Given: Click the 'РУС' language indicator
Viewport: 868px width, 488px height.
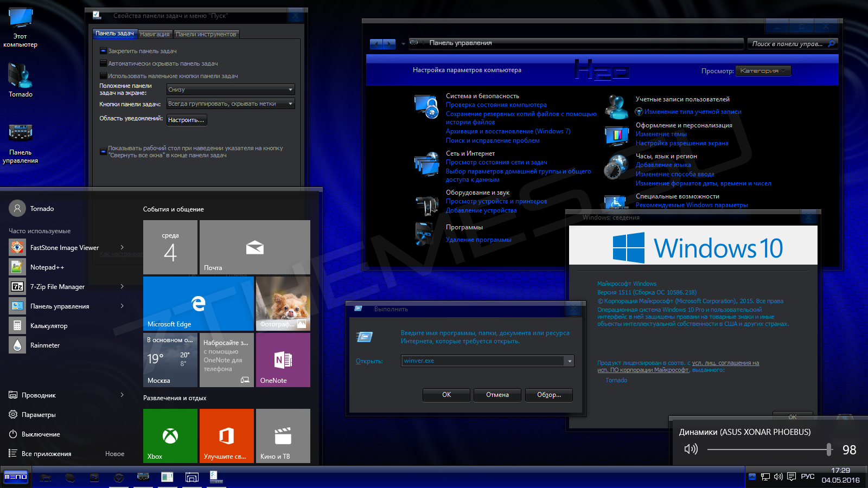Looking at the screenshot, I should coord(808,477).
